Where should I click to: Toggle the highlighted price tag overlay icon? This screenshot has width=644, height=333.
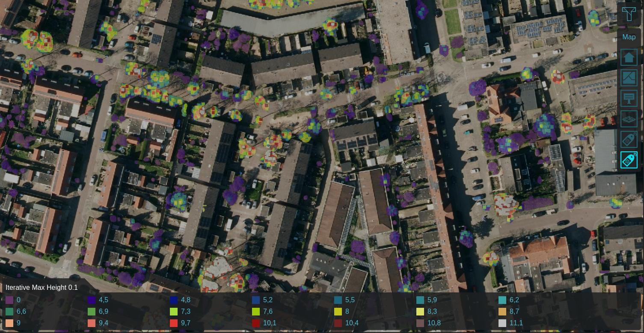[x=629, y=160]
